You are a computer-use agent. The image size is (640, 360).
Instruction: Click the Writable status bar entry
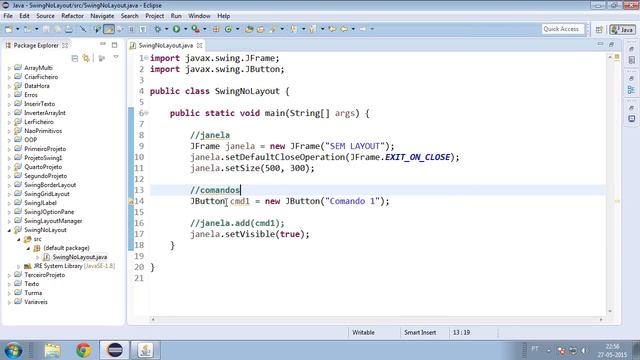363,333
